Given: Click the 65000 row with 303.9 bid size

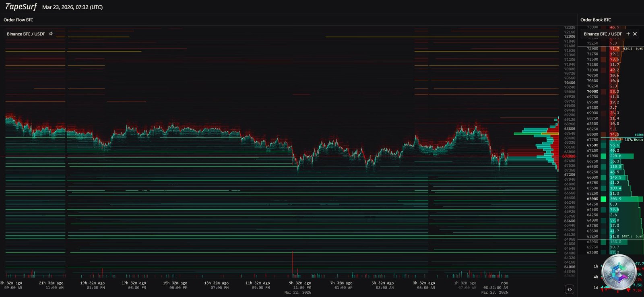Looking at the screenshot, I should [x=611, y=199].
